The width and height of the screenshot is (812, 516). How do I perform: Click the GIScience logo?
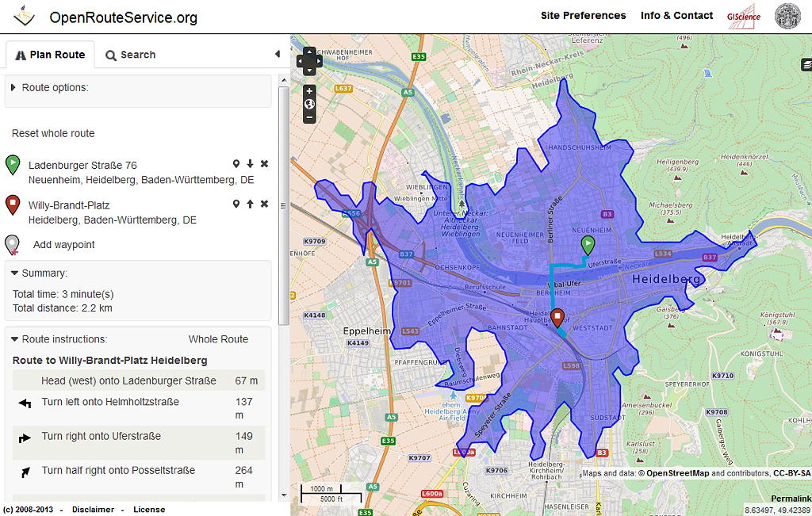(744, 17)
